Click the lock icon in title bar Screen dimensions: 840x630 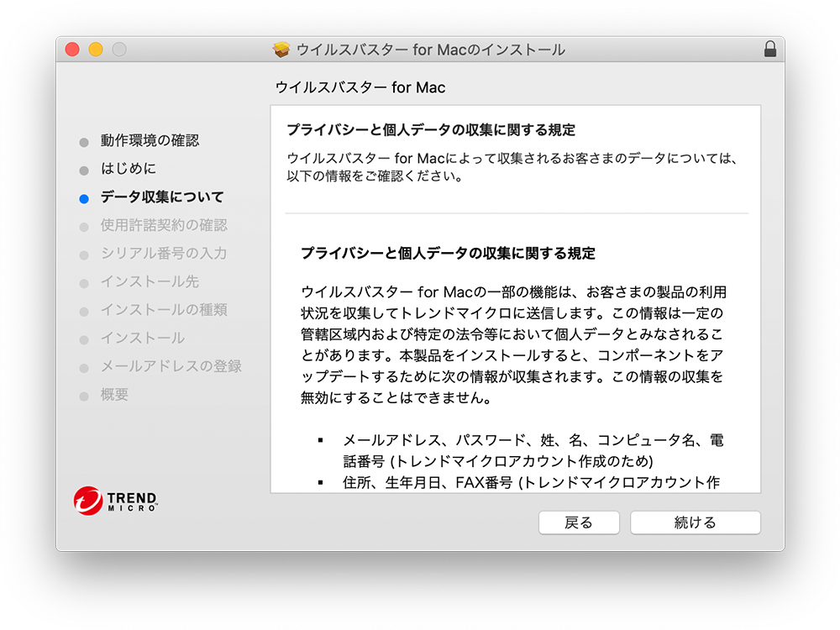pyautogui.click(x=770, y=50)
